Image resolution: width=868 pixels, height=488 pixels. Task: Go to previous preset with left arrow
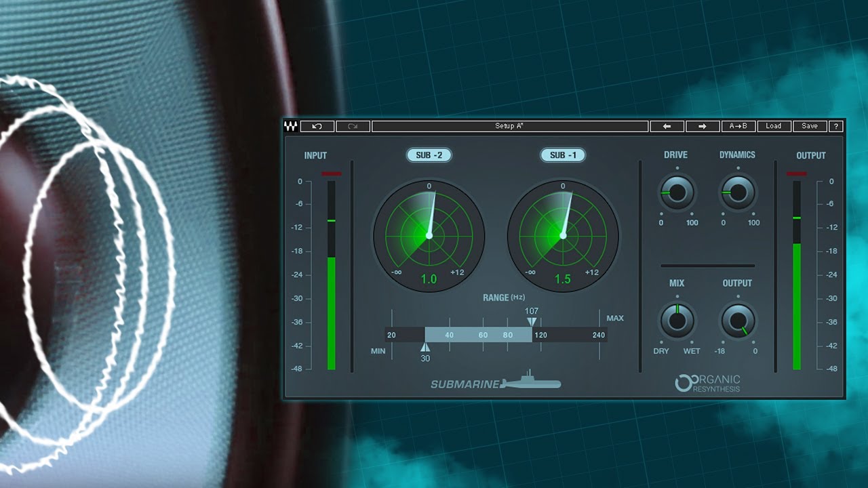(667, 126)
